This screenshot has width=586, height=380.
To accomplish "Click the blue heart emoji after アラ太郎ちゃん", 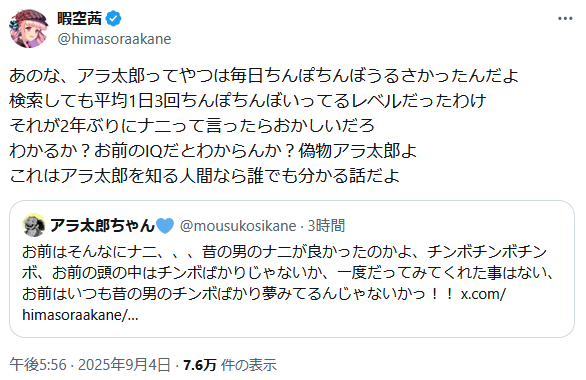I will pyautogui.click(x=165, y=226).
